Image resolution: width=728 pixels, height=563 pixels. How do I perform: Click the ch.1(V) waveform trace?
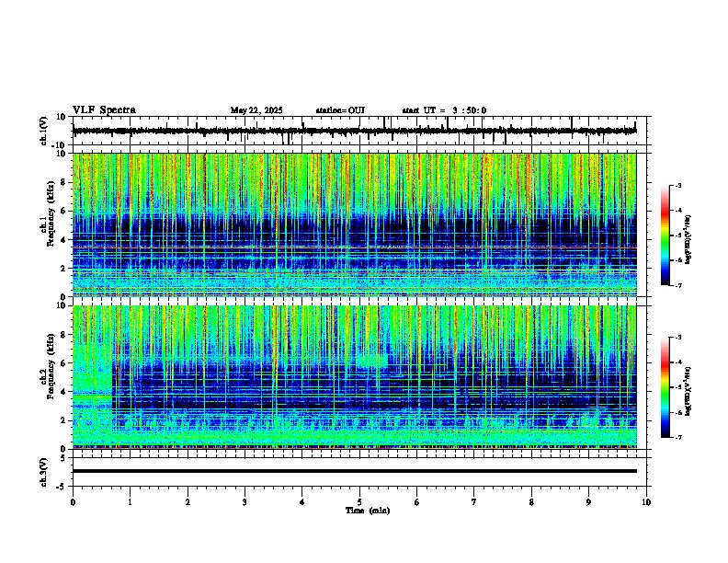click(354, 131)
